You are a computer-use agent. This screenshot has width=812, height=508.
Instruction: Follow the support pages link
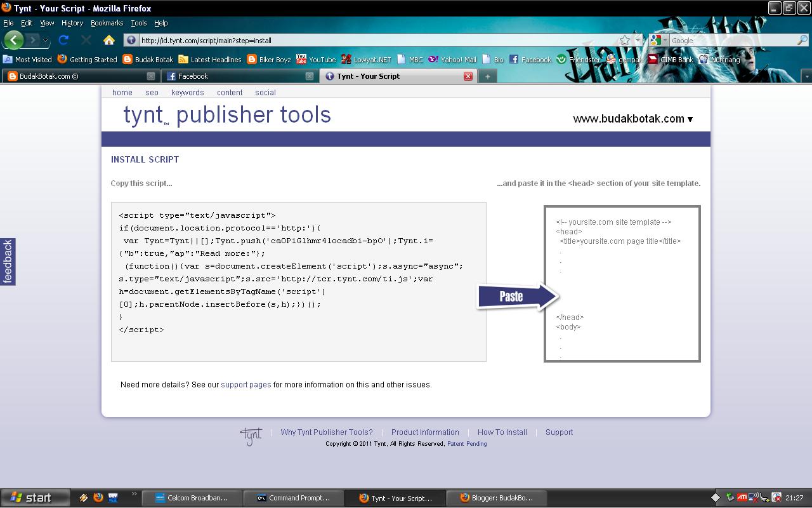(246, 385)
